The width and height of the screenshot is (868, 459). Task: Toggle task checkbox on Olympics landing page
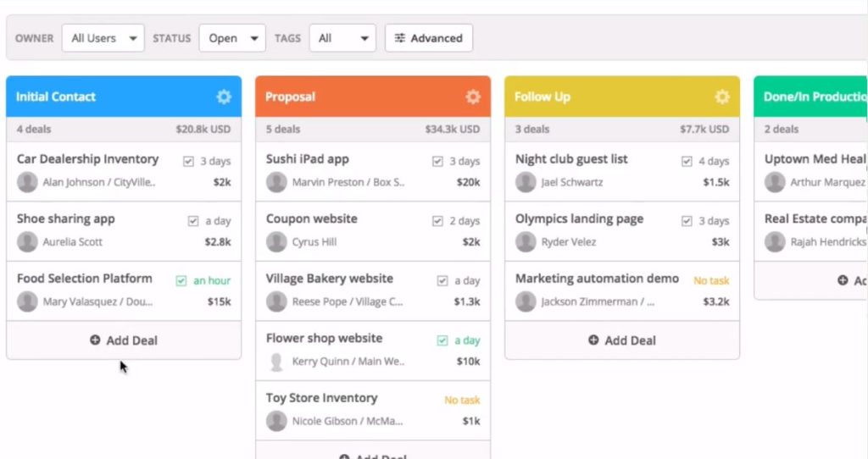tap(687, 221)
